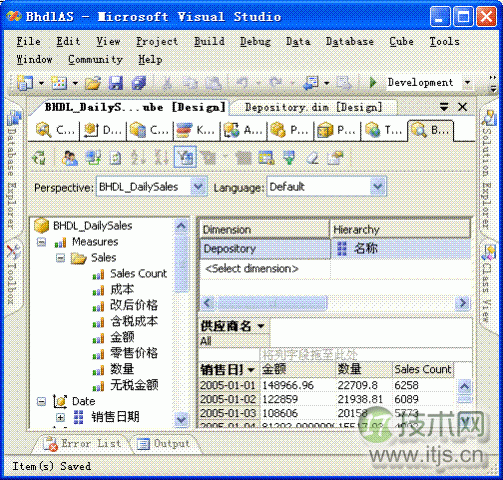Collapse the Sales folder node

[60, 258]
